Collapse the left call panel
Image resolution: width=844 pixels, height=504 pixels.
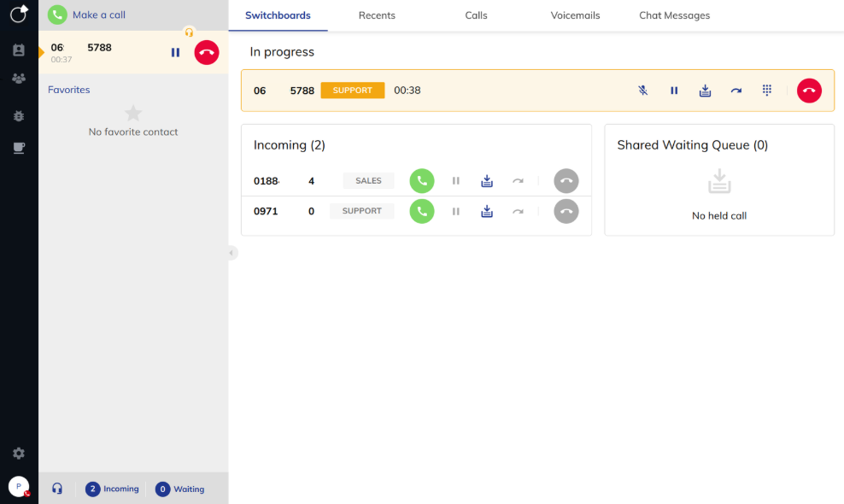(x=232, y=253)
